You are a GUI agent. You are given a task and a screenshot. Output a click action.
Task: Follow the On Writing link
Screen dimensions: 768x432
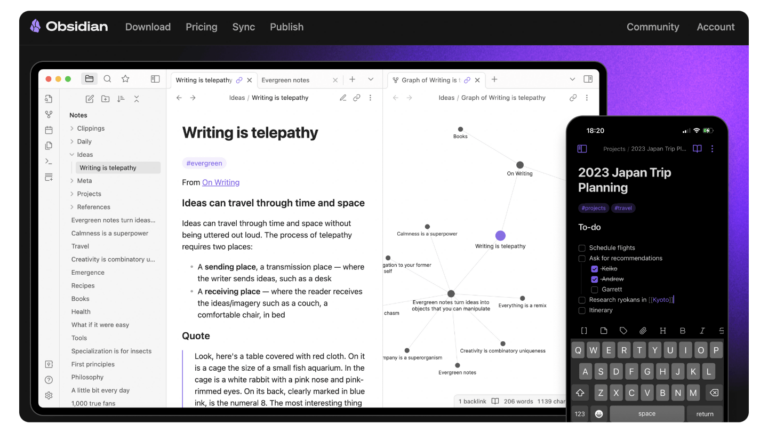click(221, 182)
